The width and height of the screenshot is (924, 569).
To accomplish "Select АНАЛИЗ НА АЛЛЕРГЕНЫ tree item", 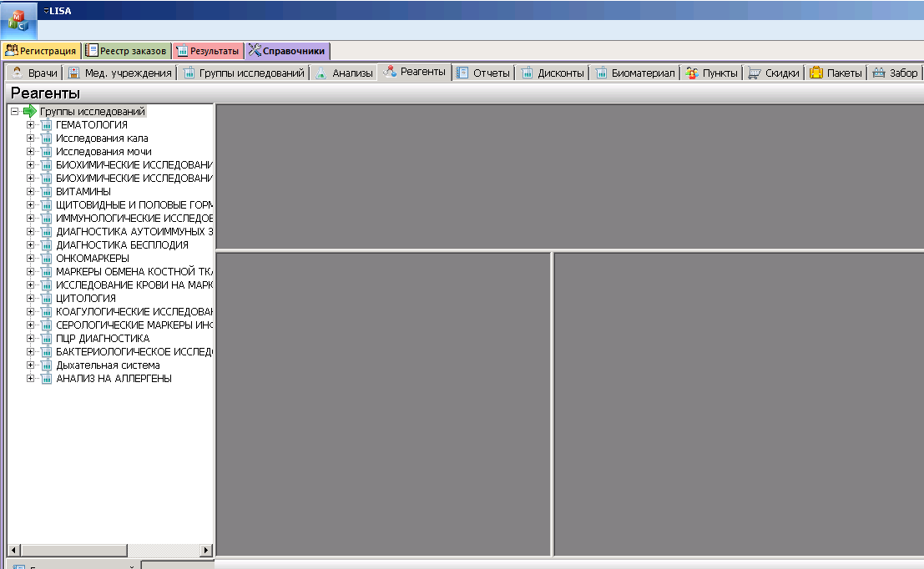I will tap(114, 378).
